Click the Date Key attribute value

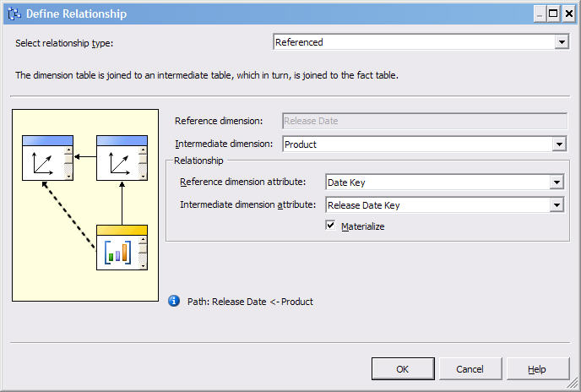(x=437, y=182)
